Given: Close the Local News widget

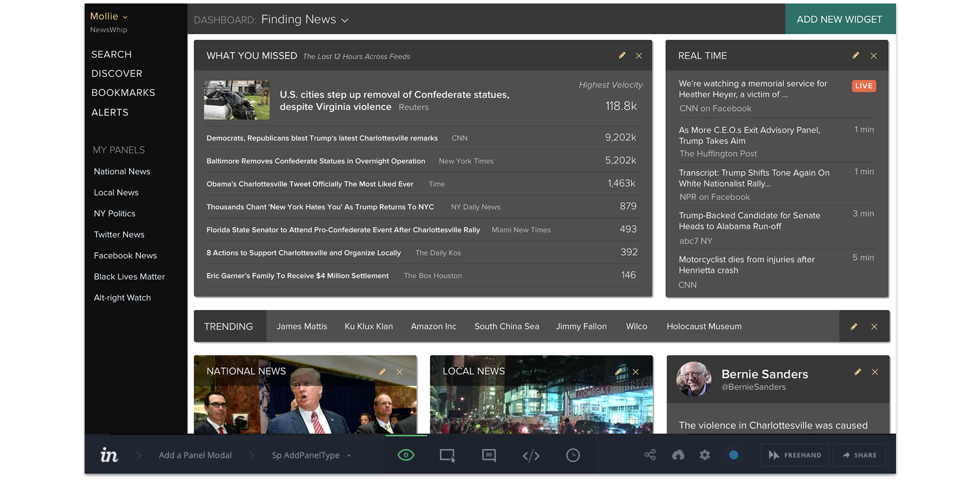Looking at the screenshot, I should click(x=635, y=372).
